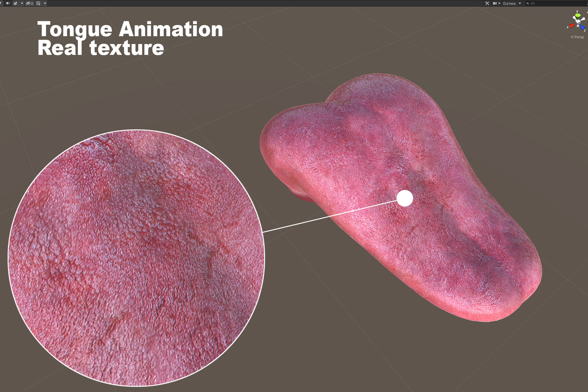Click the green Y axis cone on the scene gizmo
The height and width of the screenshot is (392, 588).
(x=578, y=16)
